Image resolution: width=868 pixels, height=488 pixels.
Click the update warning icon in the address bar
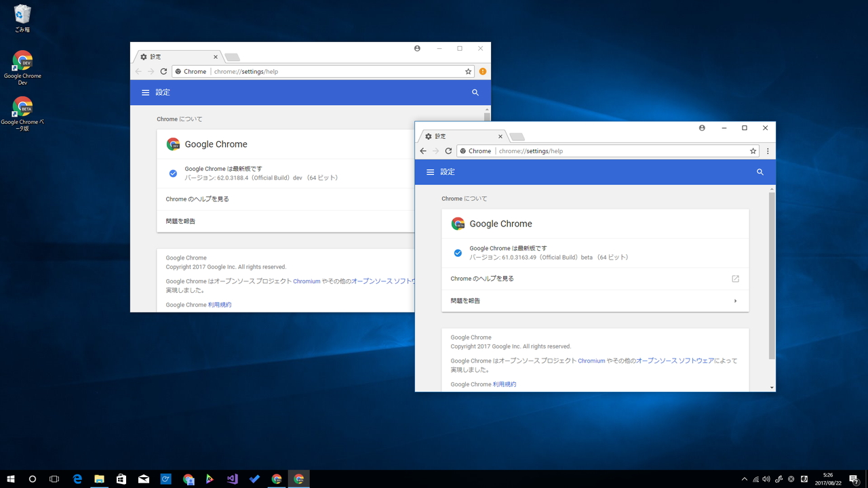(483, 70)
